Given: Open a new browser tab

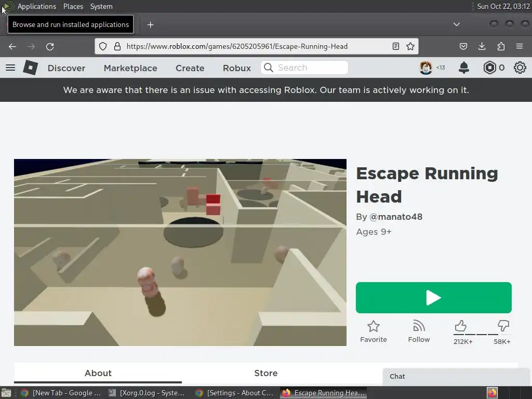Looking at the screenshot, I should [150, 25].
